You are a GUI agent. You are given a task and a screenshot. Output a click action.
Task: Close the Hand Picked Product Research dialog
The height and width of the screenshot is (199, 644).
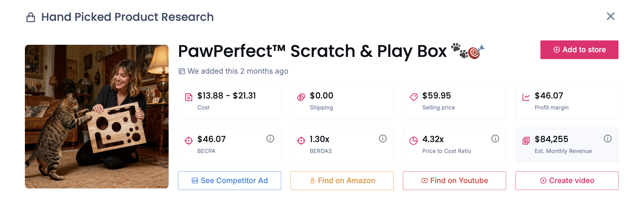(610, 16)
